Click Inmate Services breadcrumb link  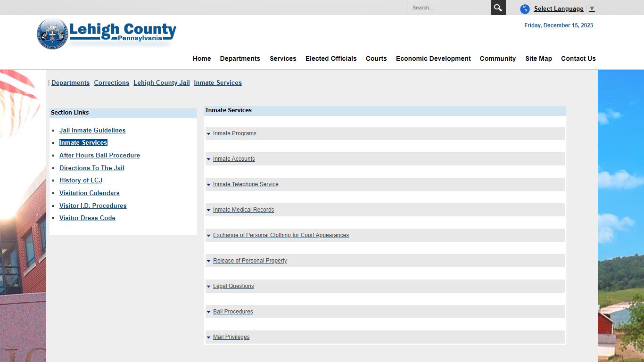[218, 82]
